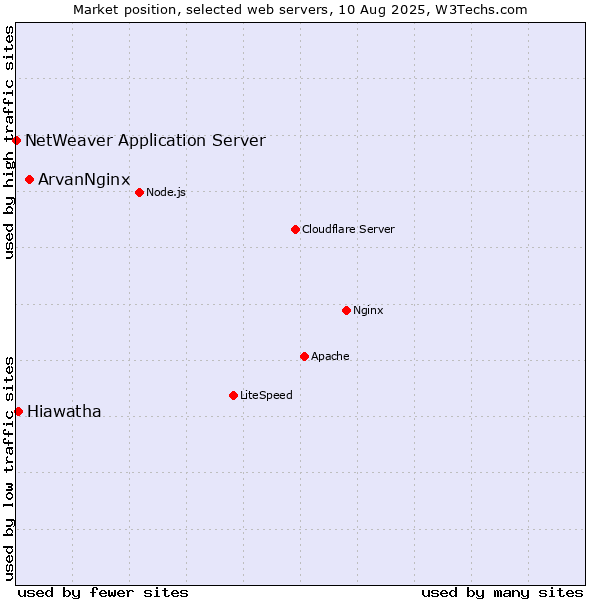Viewport: 600px width, 600px height.
Task: Select the Apache label
Action: coord(330,357)
